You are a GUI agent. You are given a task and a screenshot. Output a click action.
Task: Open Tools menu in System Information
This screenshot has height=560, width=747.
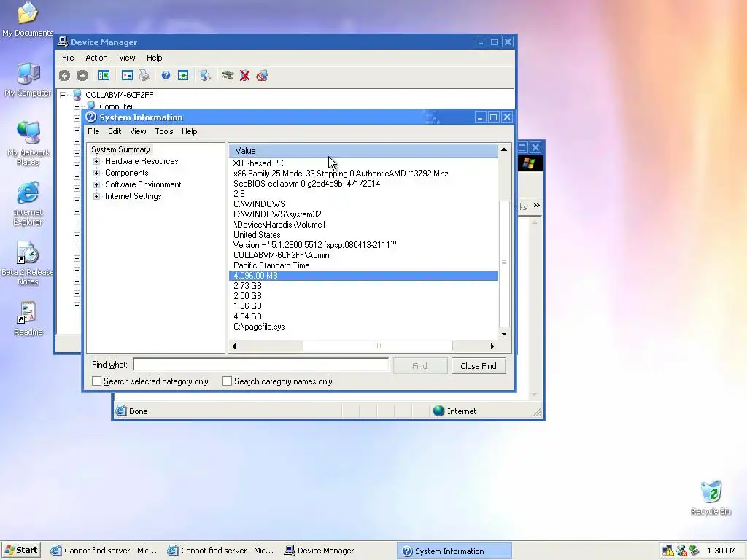pos(164,131)
